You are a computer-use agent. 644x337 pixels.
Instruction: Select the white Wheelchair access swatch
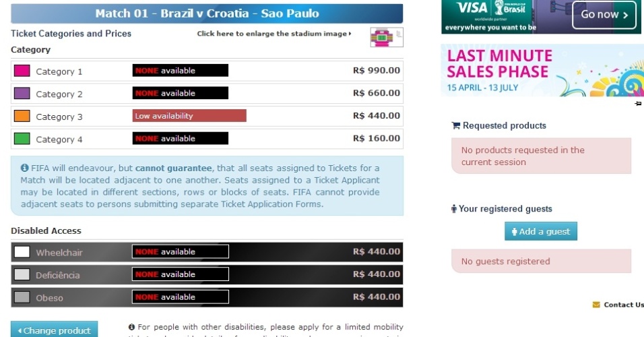22,251
